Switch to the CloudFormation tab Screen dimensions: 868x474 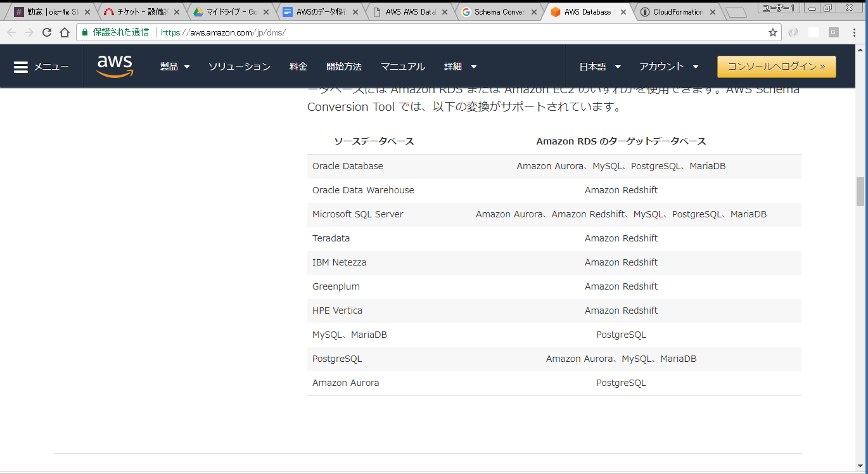(x=677, y=12)
